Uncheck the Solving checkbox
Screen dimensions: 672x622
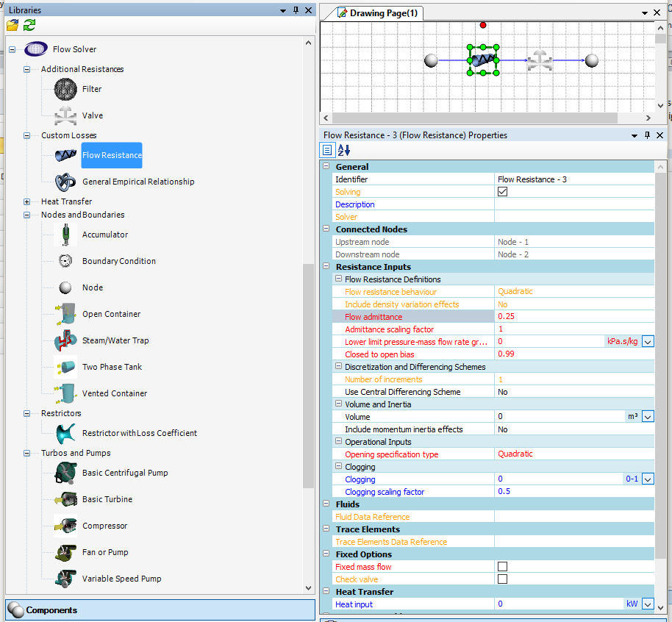tap(502, 192)
